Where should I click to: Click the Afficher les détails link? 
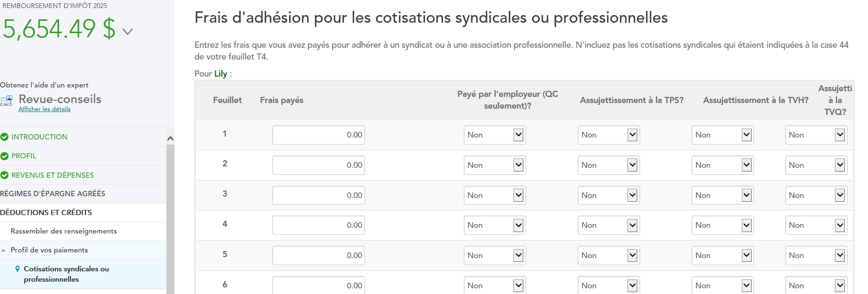coord(44,109)
